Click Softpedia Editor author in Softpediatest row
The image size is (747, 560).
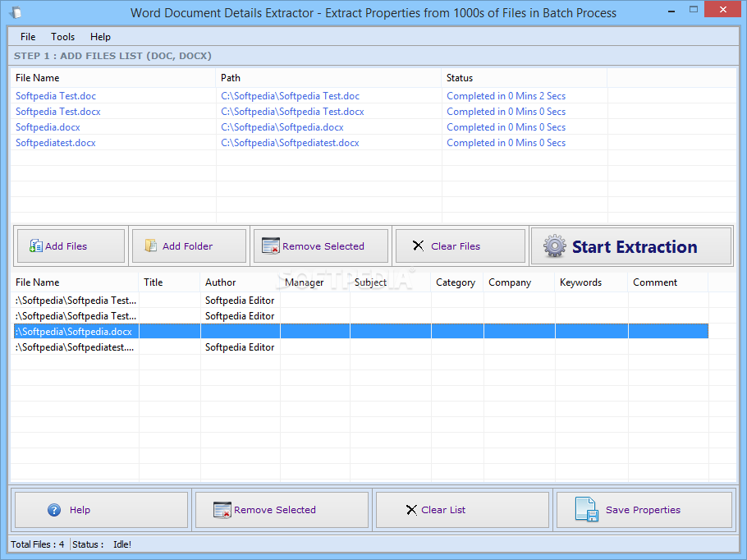click(x=240, y=347)
